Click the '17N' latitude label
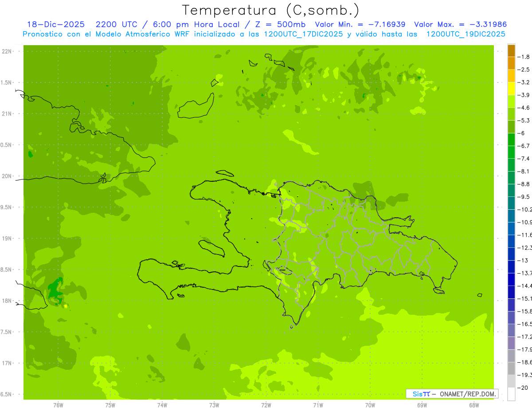 pyautogui.click(x=7, y=363)
